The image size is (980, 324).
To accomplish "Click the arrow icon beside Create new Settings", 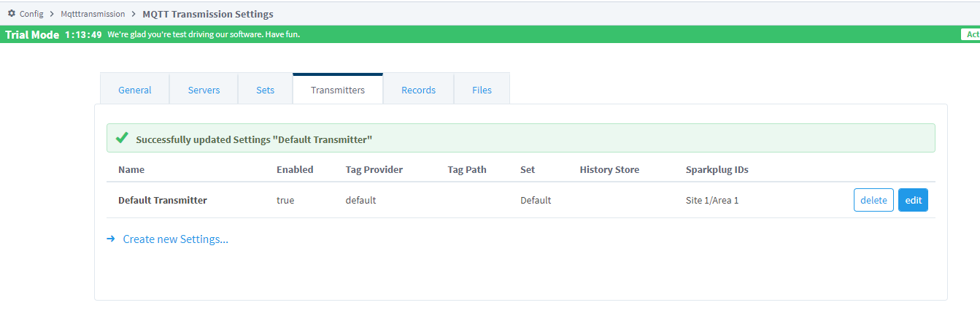I will tap(111, 239).
